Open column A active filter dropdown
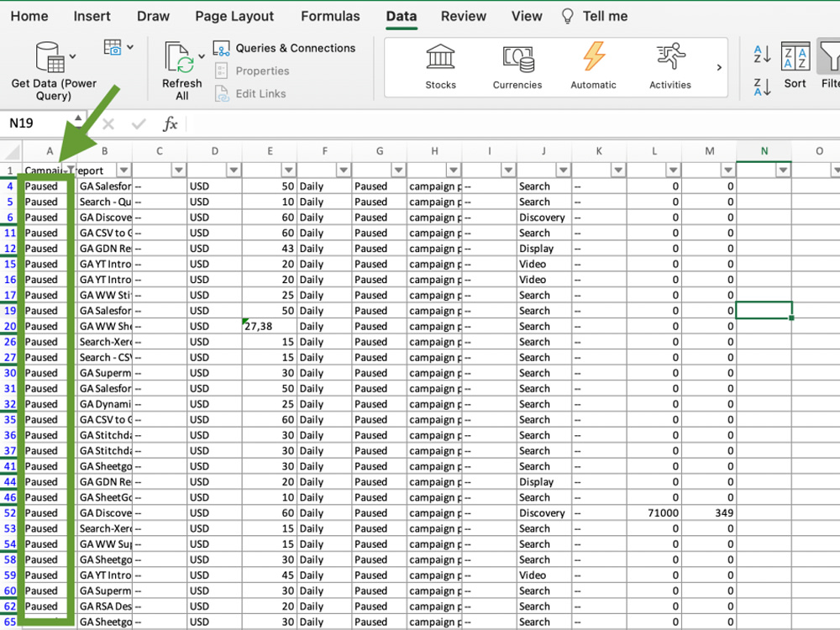This screenshot has width=840, height=630. (71, 170)
